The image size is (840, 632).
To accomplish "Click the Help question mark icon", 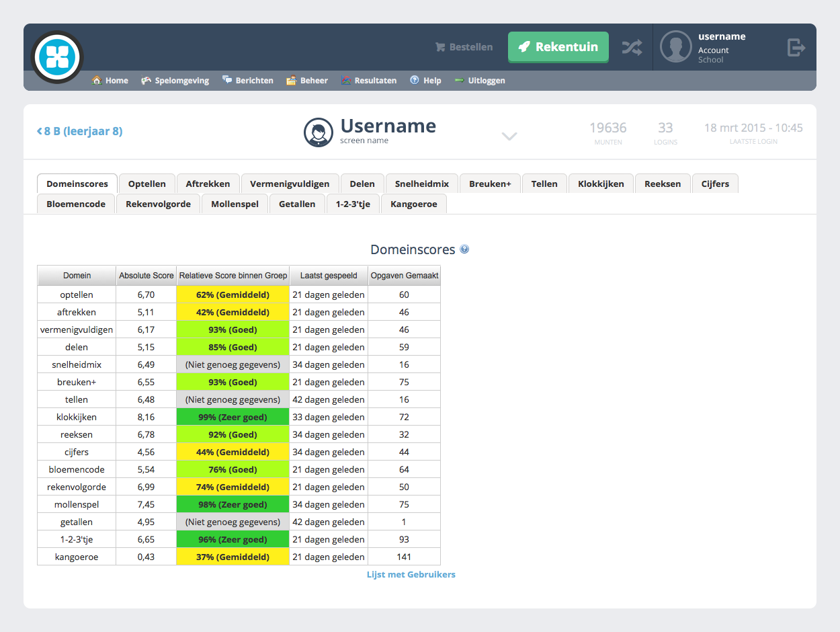I will 415,80.
